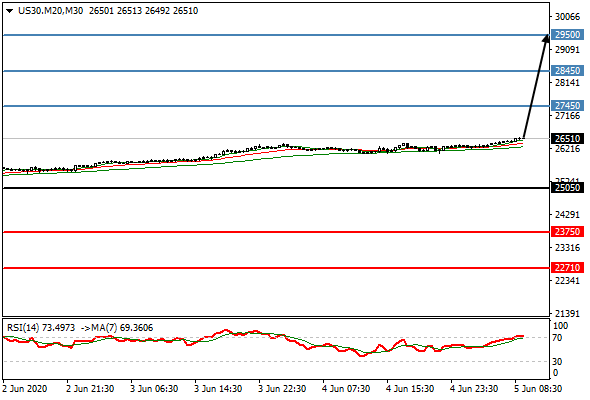
Task: Select the MA(7) 69.3606 indicator label
Action: 122,328
